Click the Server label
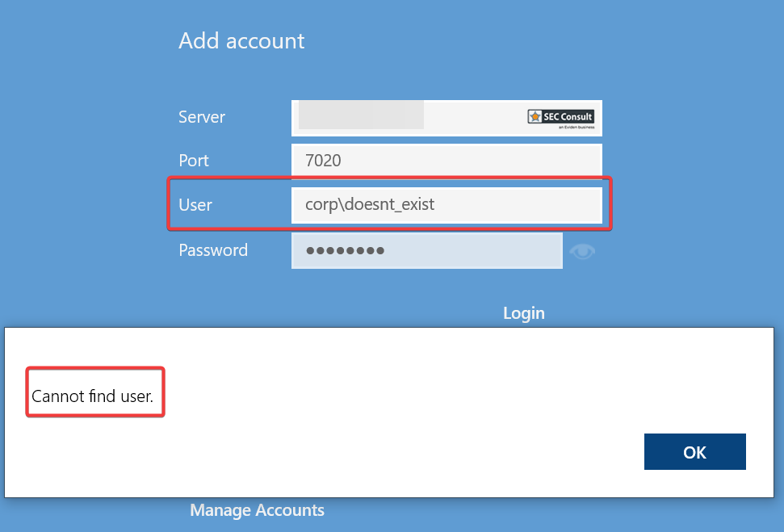This screenshot has width=784, height=532. pos(202,117)
